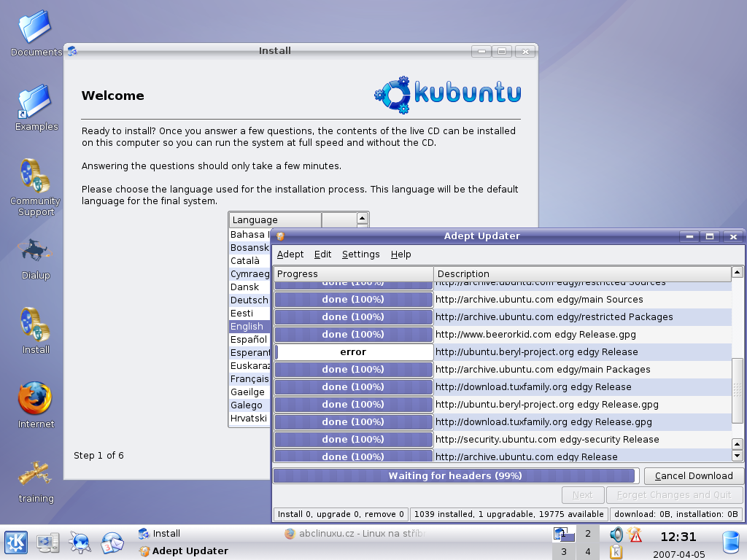Switch to the Adept Updater taskbar entry

pos(208,551)
